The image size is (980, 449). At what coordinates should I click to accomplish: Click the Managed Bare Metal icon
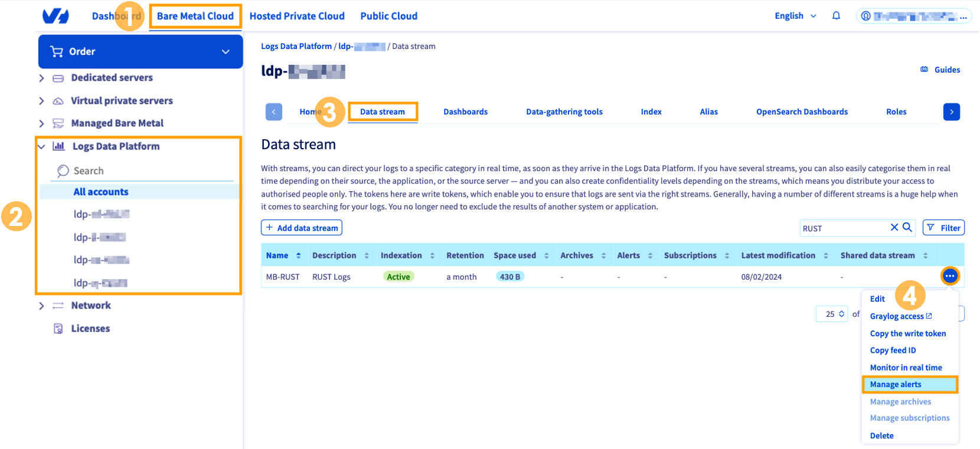[x=58, y=123]
